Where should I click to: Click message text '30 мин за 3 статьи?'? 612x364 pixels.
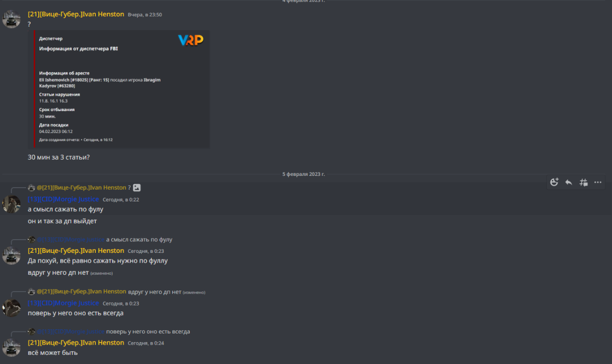pyautogui.click(x=59, y=157)
